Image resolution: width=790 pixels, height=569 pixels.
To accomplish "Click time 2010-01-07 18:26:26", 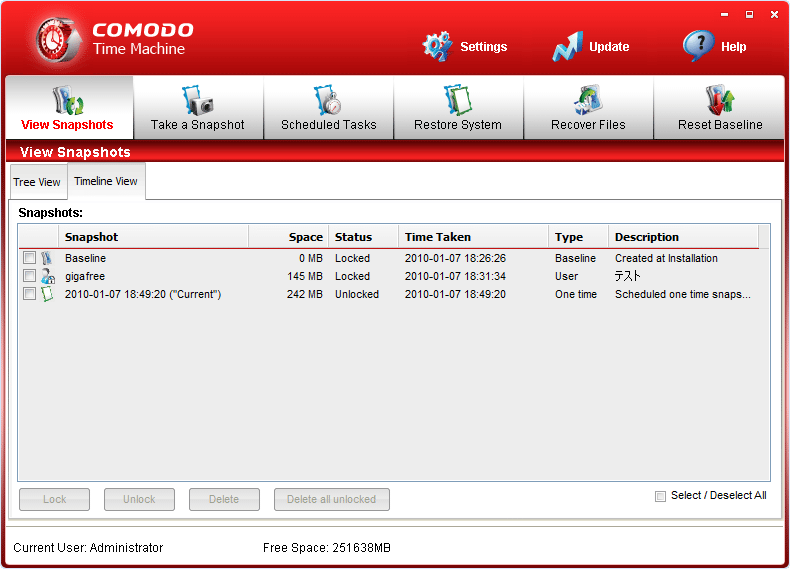I will click(x=455, y=258).
